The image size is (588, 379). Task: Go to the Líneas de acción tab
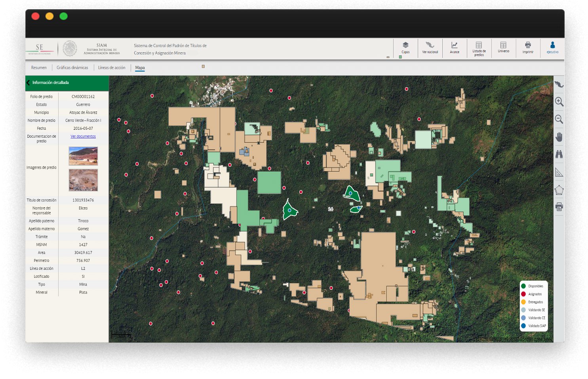point(112,68)
